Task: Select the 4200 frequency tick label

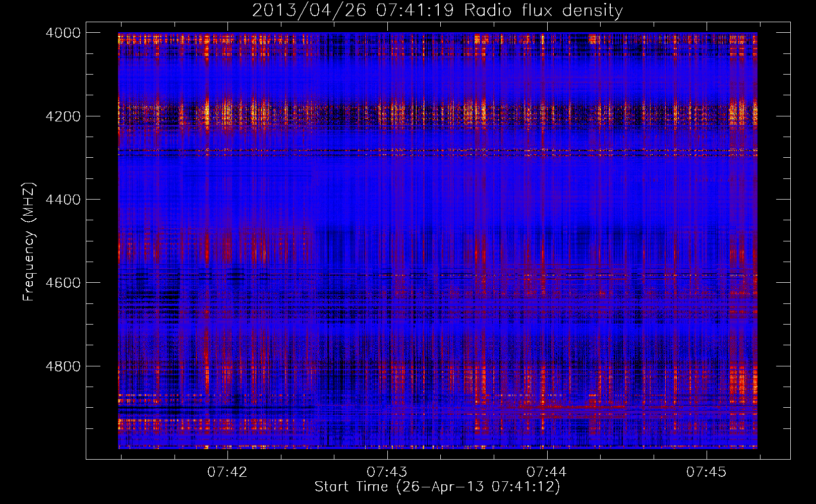Action: (63, 116)
